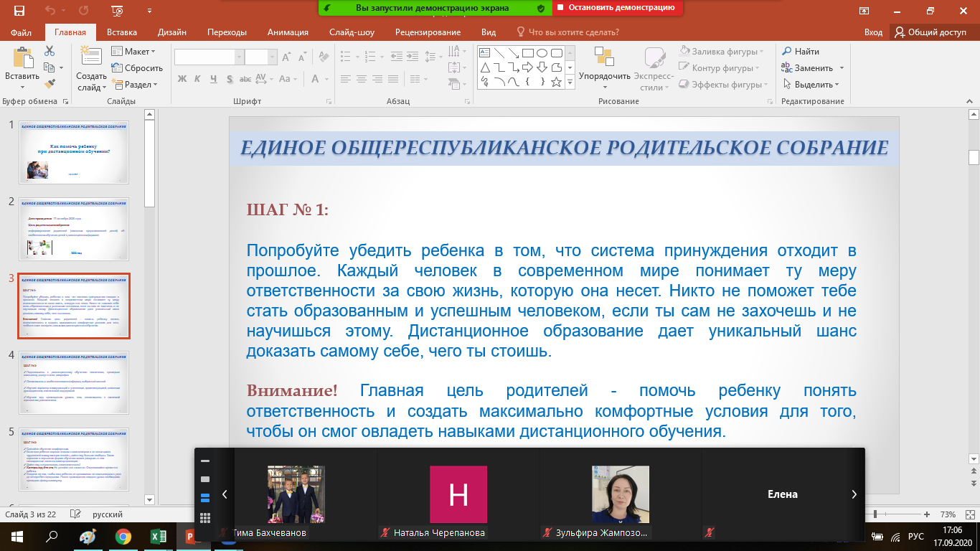Select the rectangle shape in shapes gallery

pos(527,52)
